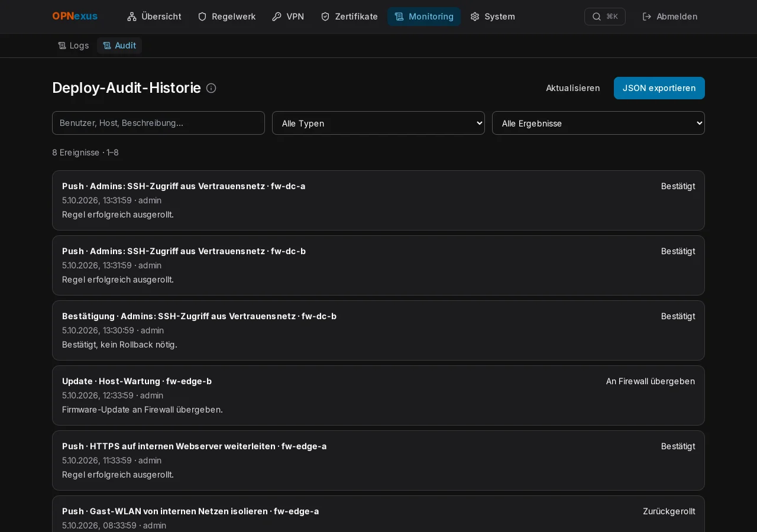Select the Audit sub-tab
Image resolution: width=757 pixels, height=532 pixels.
(x=119, y=46)
